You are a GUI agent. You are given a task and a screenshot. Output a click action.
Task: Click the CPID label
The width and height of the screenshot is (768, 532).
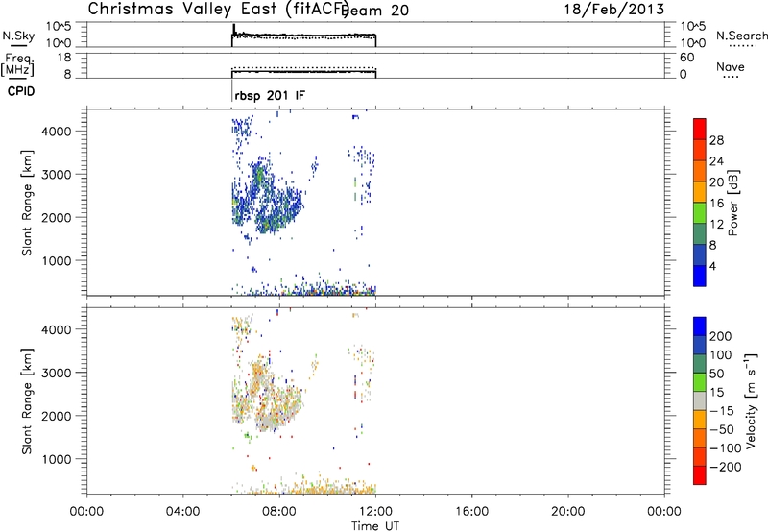click(x=21, y=91)
